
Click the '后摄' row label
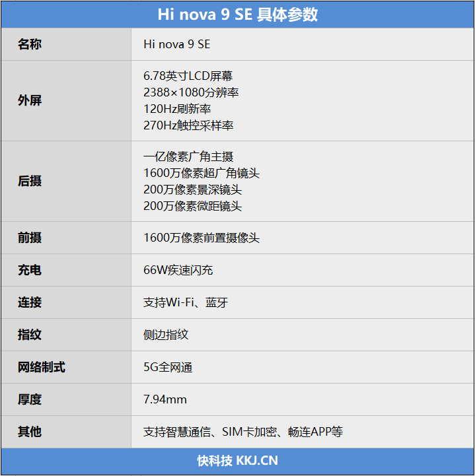30,182
